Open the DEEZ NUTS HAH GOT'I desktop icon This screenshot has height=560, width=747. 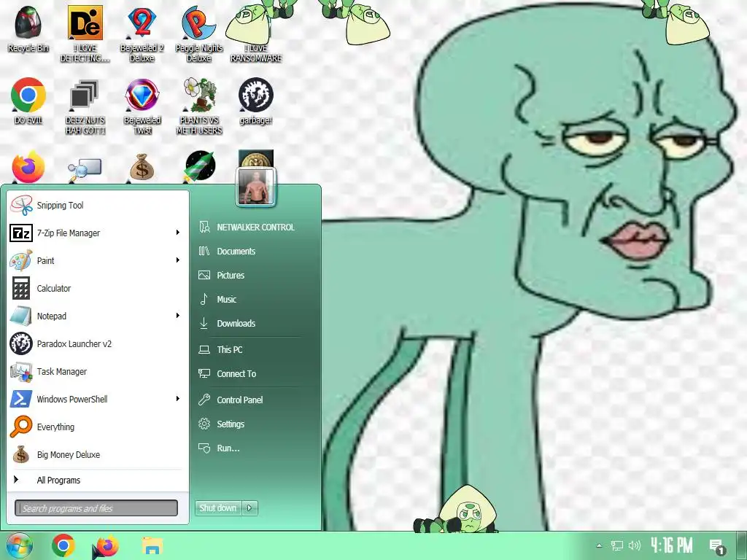pyautogui.click(x=85, y=106)
